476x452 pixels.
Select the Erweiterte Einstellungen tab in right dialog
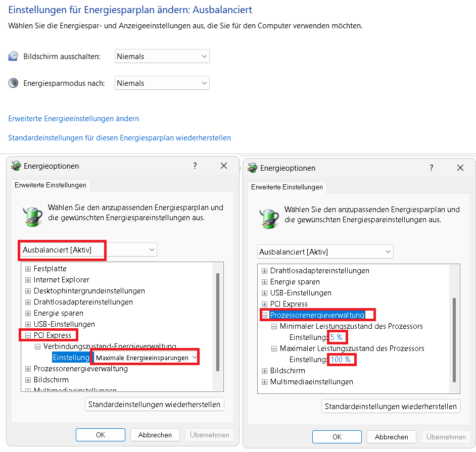pyautogui.click(x=287, y=187)
